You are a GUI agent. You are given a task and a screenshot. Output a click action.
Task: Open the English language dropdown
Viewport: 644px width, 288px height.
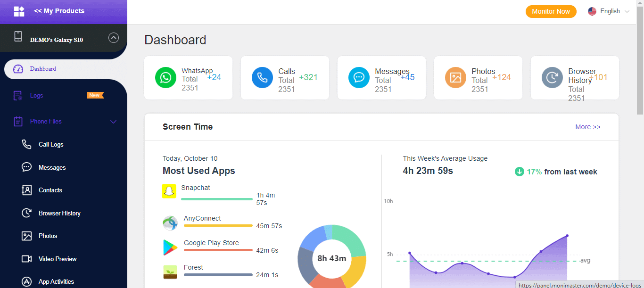(x=609, y=11)
